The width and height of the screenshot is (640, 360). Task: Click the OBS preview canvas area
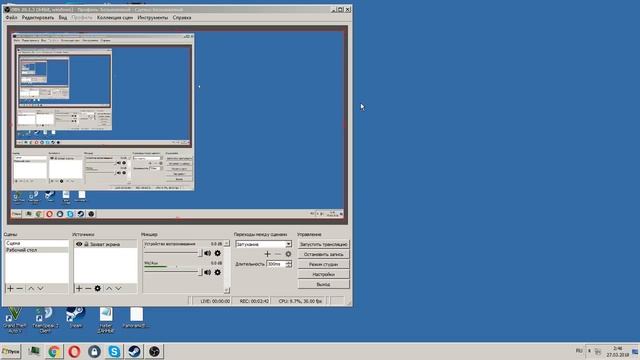click(x=178, y=125)
